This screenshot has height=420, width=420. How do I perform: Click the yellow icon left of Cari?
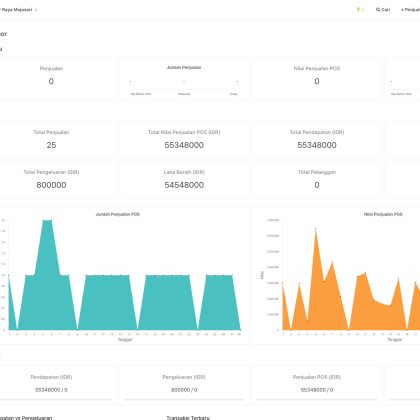pyautogui.click(x=360, y=10)
